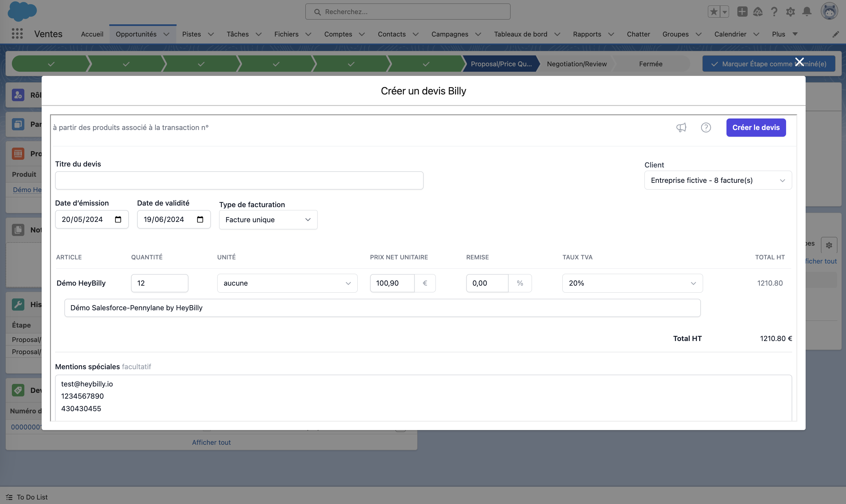Open the Setup gear icon
This screenshot has height=504, width=846.
pos(790,12)
